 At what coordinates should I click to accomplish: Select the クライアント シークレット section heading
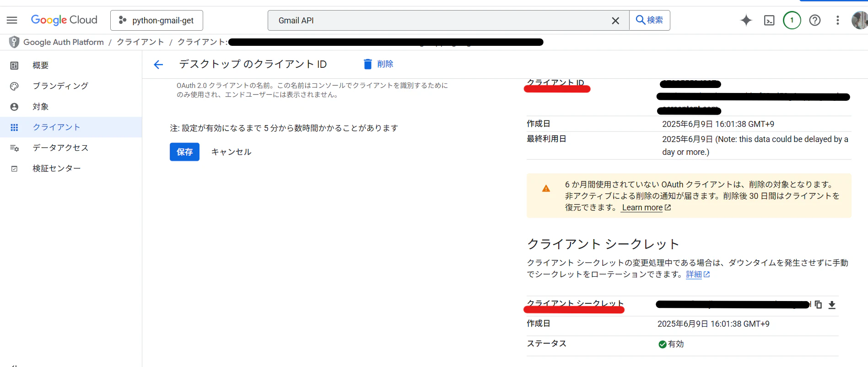603,244
